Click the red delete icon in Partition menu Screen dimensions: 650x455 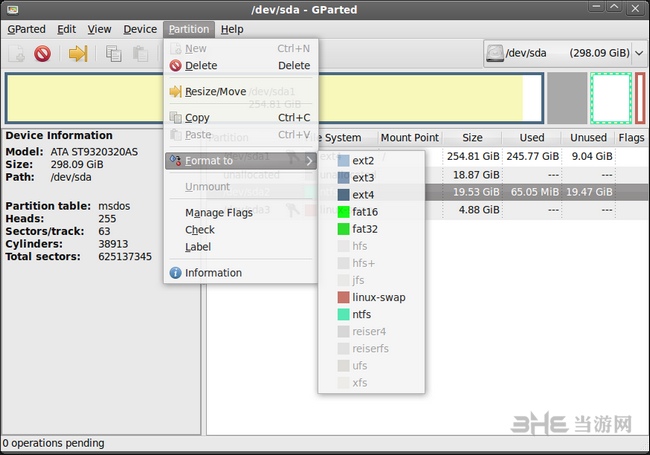(x=175, y=65)
